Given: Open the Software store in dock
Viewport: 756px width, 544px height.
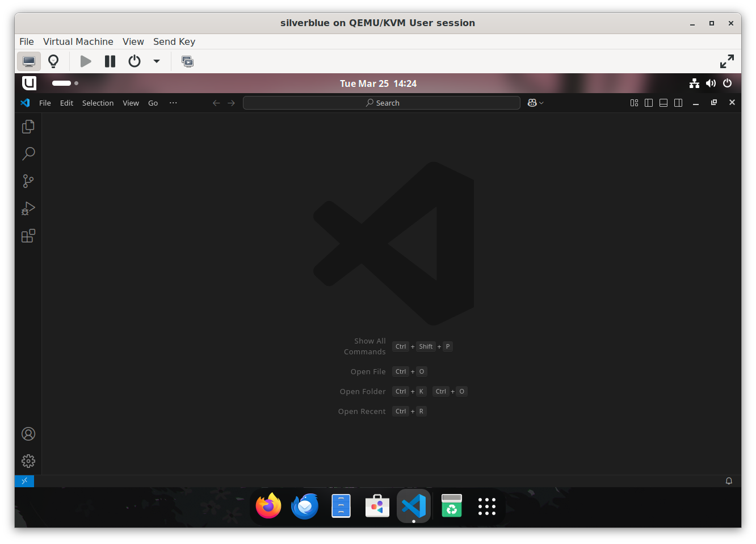Looking at the screenshot, I should 377,506.
